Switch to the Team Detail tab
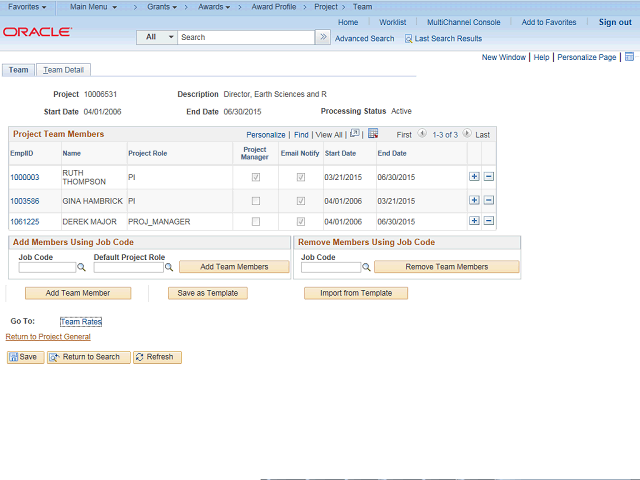This screenshot has height=480, width=640. [63, 70]
